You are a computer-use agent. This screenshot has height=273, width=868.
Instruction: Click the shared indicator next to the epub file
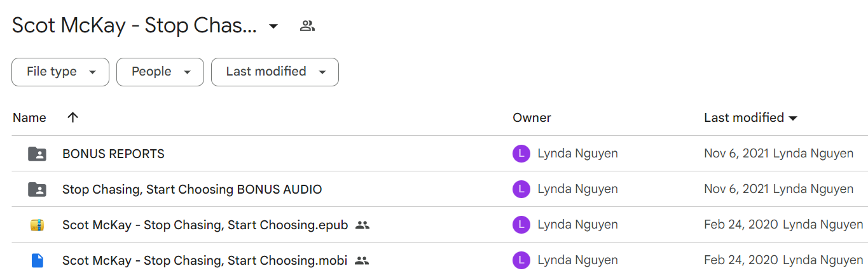[x=362, y=225]
